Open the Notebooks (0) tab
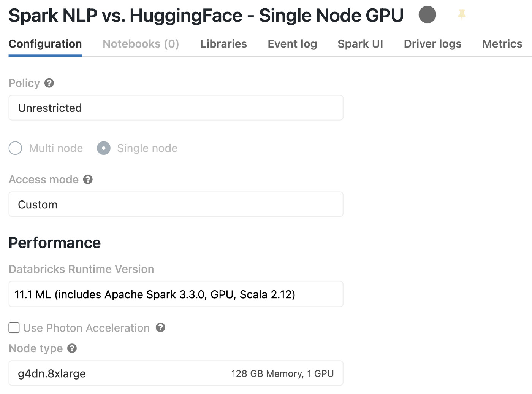Viewport: 532px width, 394px height. (x=141, y=44)
